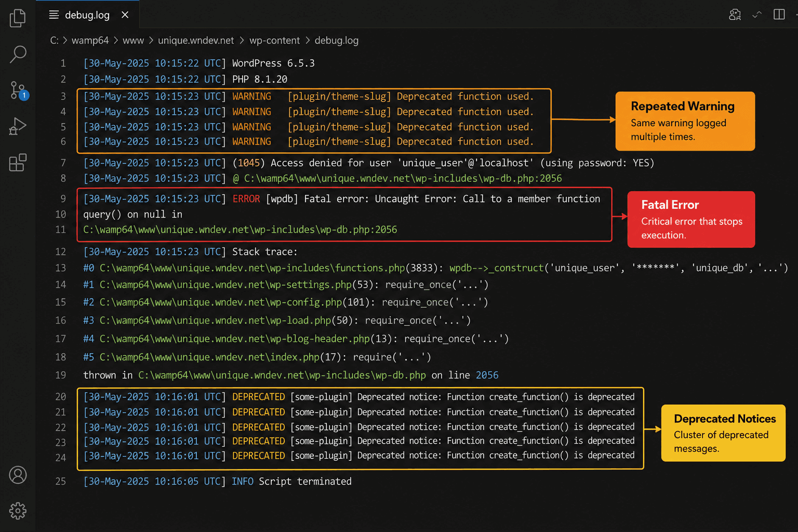This screenshot has height=532, width=798.
Task: Click breadcrumb segment C:
Action: (54, 41)
